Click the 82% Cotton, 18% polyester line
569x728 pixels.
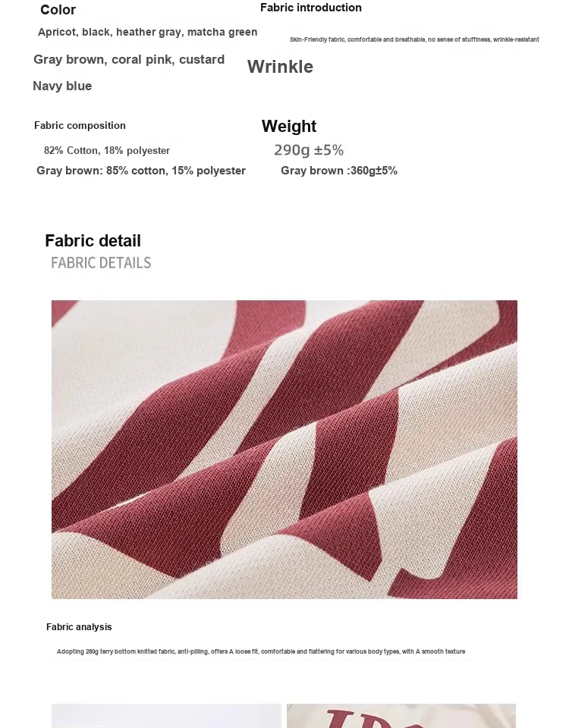pyautogui.click(x=107, y=150)
